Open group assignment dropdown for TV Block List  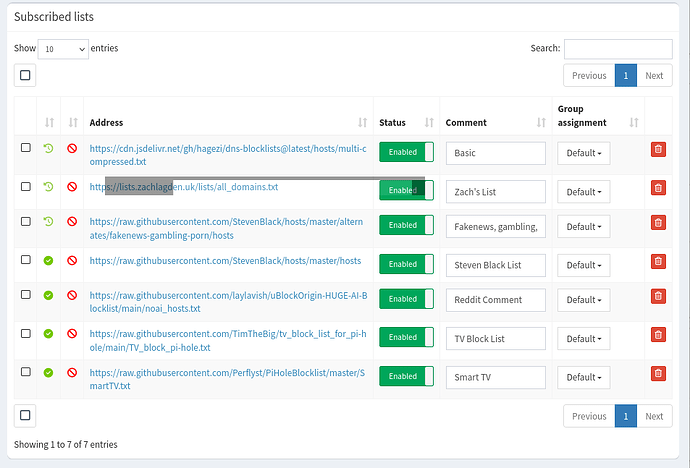(584, 339)
